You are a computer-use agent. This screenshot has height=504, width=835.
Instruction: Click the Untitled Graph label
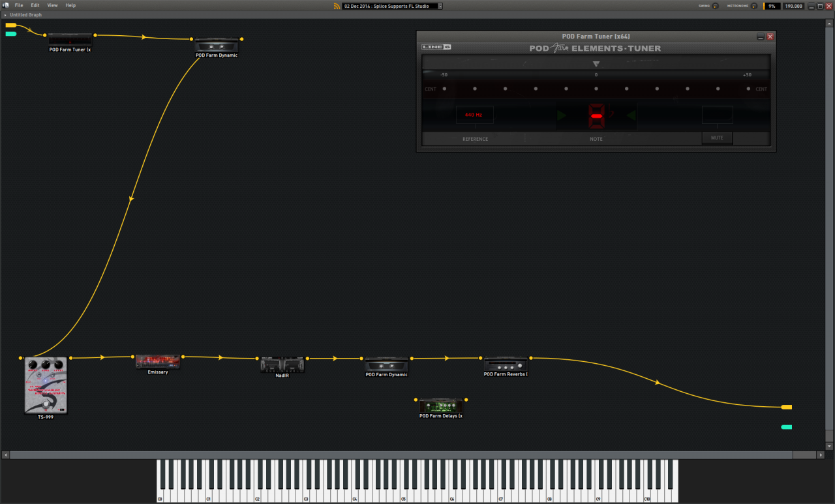click(x=25, y=14)
